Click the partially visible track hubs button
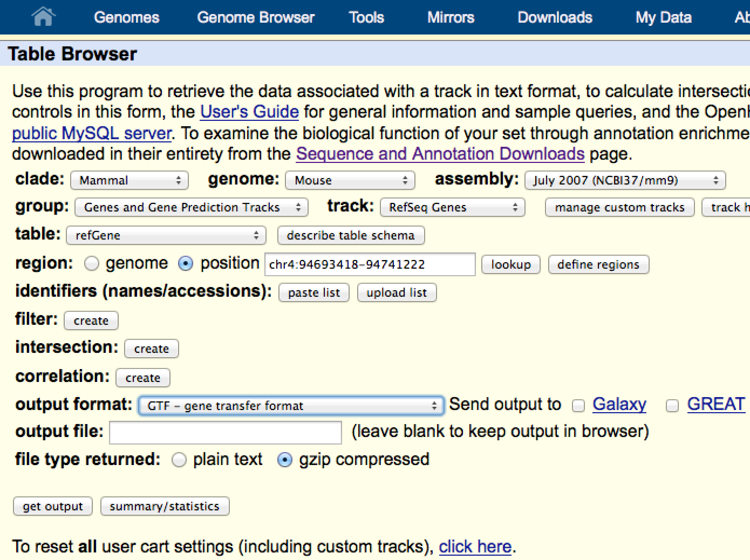Image resolution: width=750 pixels, height=560 pixels. [726, 207]
